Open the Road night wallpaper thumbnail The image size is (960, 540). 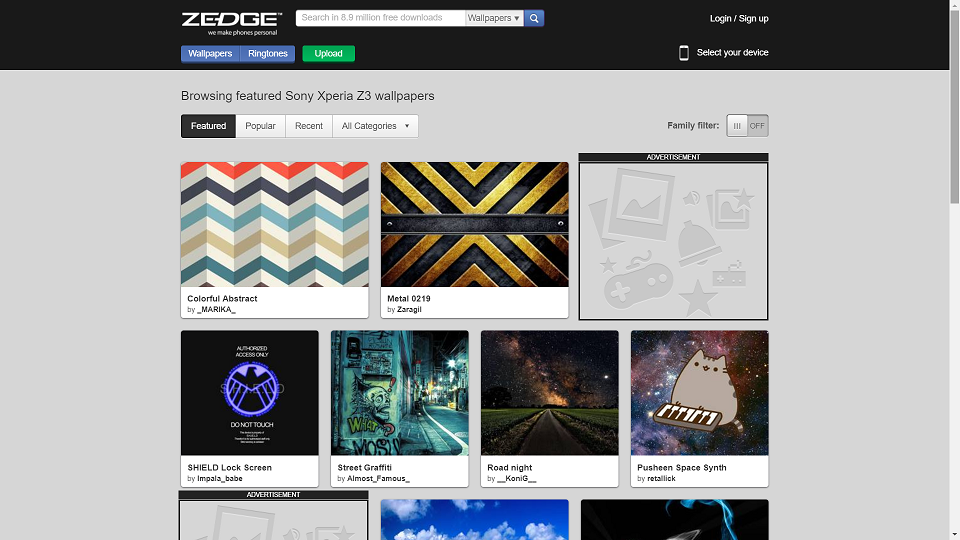click(x=550, y=393)
